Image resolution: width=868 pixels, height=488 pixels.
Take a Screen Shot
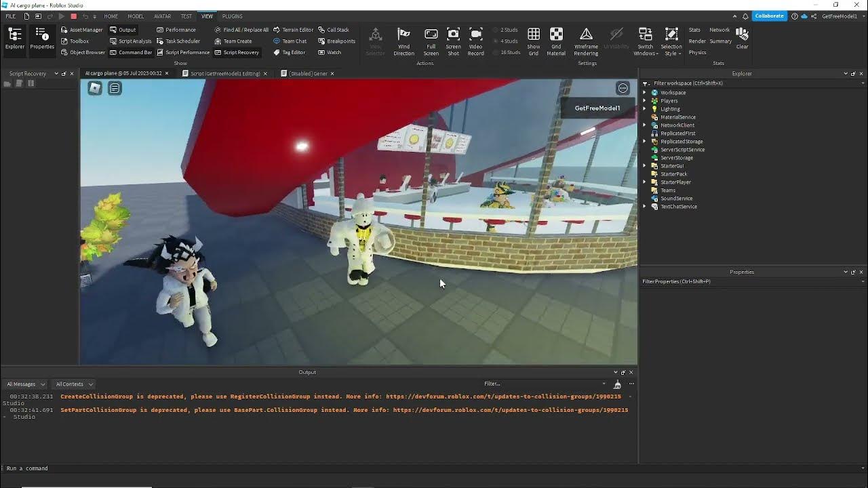[x=453, y=41]
